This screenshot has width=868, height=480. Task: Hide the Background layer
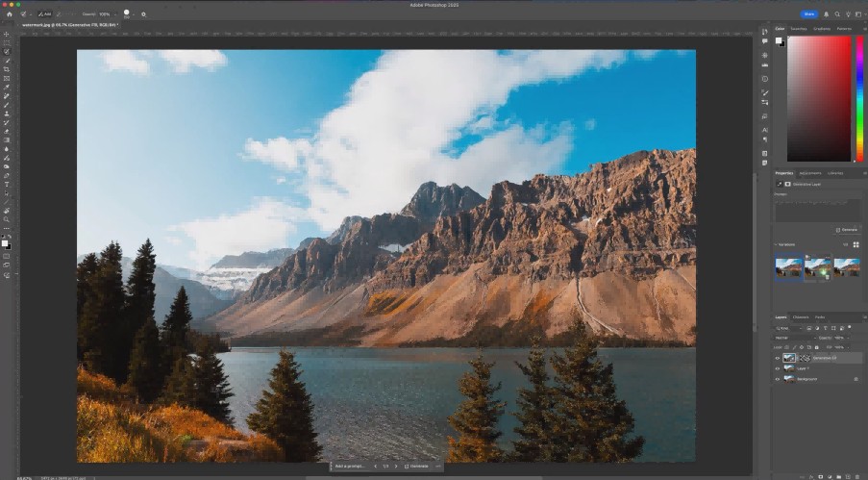[778, 379]
